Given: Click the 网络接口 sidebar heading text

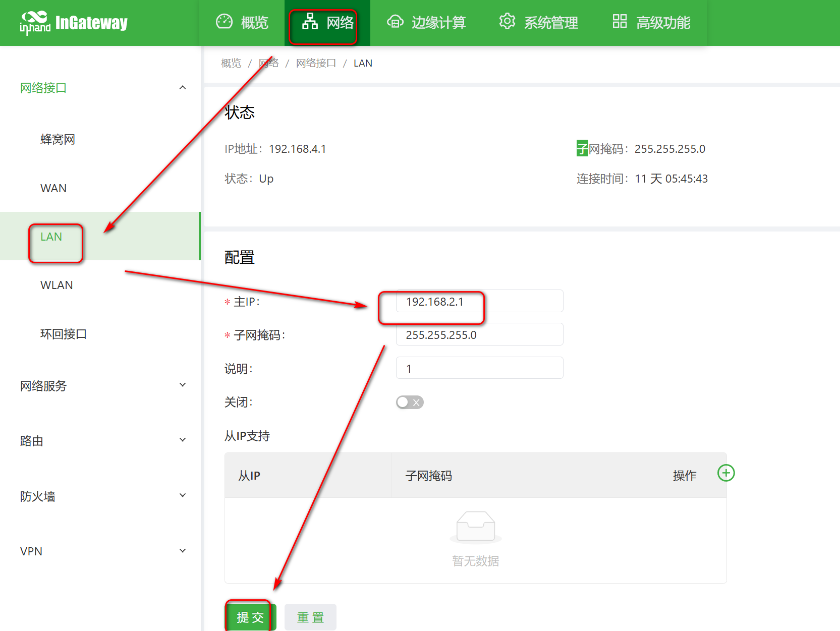Looking at the screenshot, I should [x=43, y=88].
